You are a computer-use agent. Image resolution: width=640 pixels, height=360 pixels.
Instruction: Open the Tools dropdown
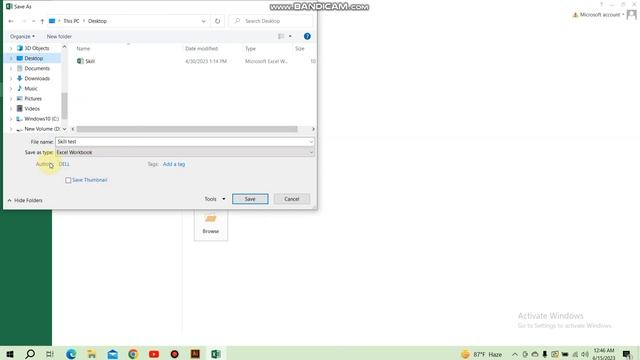click(x=215, y=199)
